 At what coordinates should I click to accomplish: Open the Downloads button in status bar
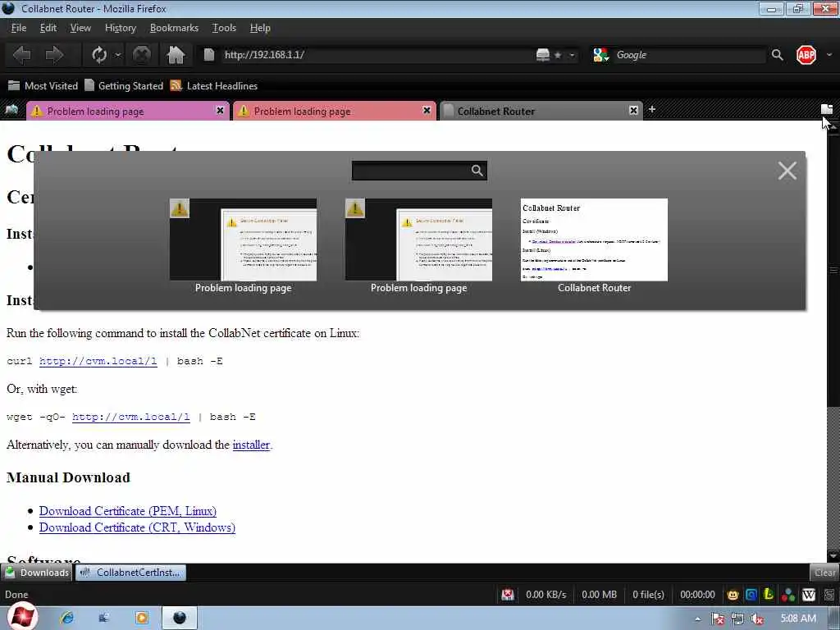point(37,573)
